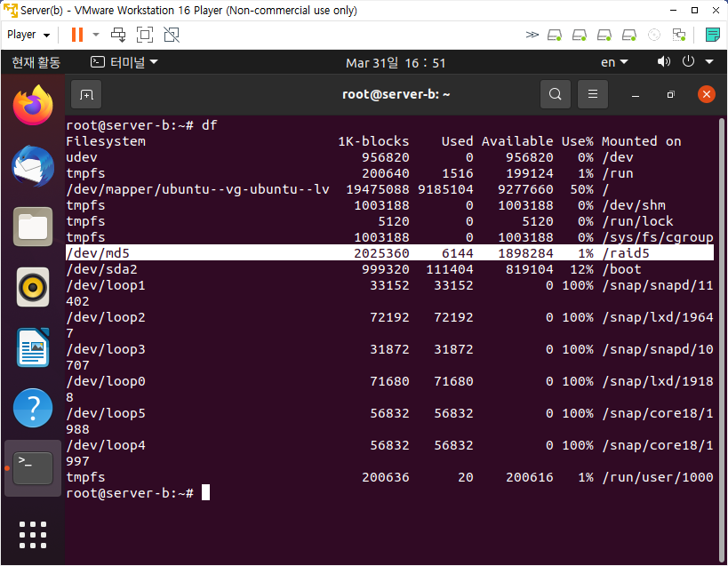Viewport: 728px width, 566px height.
Task: Expand the system menu arrow
Action: [x=709, y=61]
